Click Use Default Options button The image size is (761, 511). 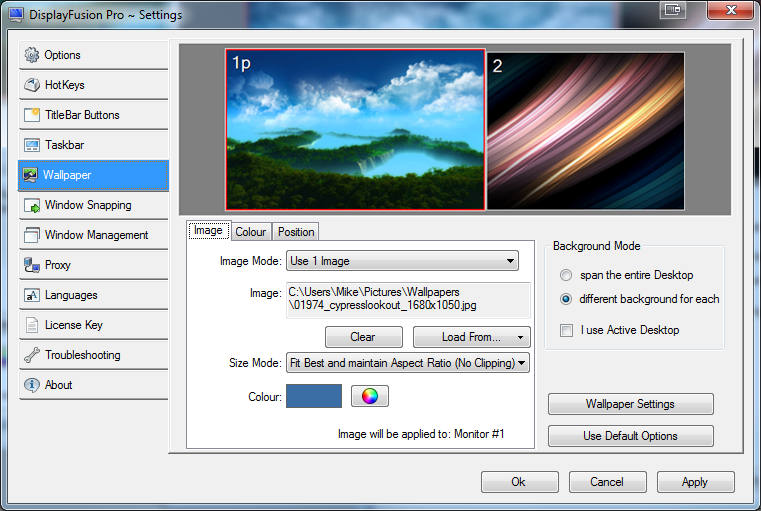pyautogui.click(x=630, y=436)
